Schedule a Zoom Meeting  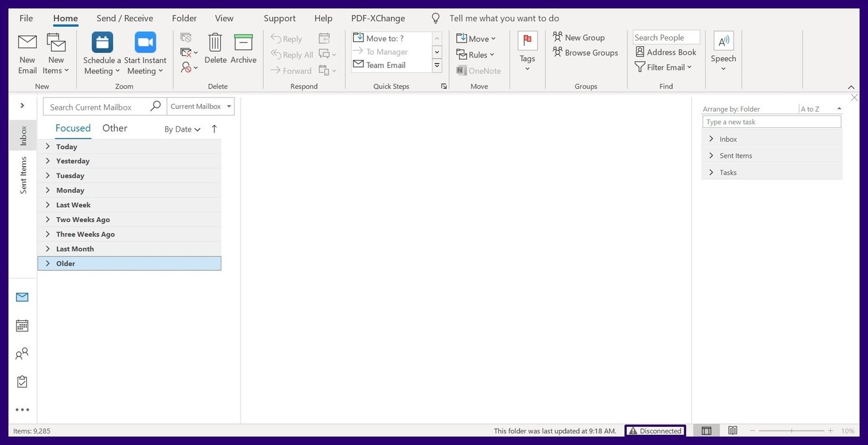point(102,54)
